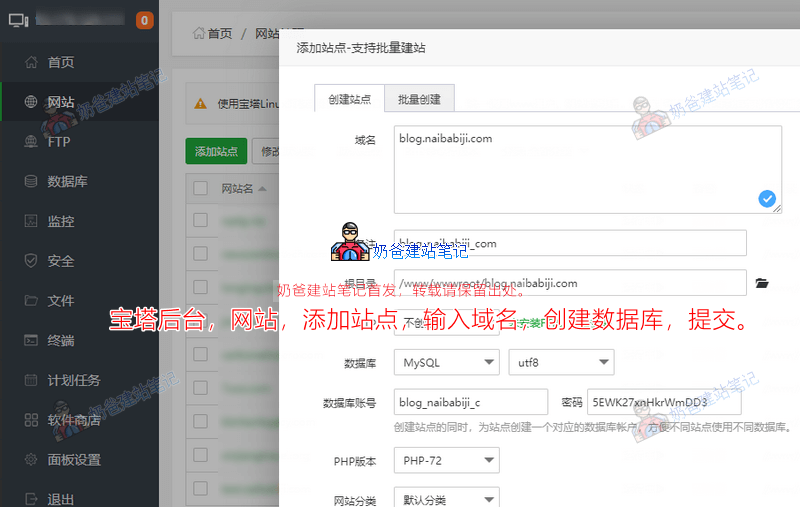800x507 pixels.
Task: Click the monitoring chart icon
Action: [31, 221]
